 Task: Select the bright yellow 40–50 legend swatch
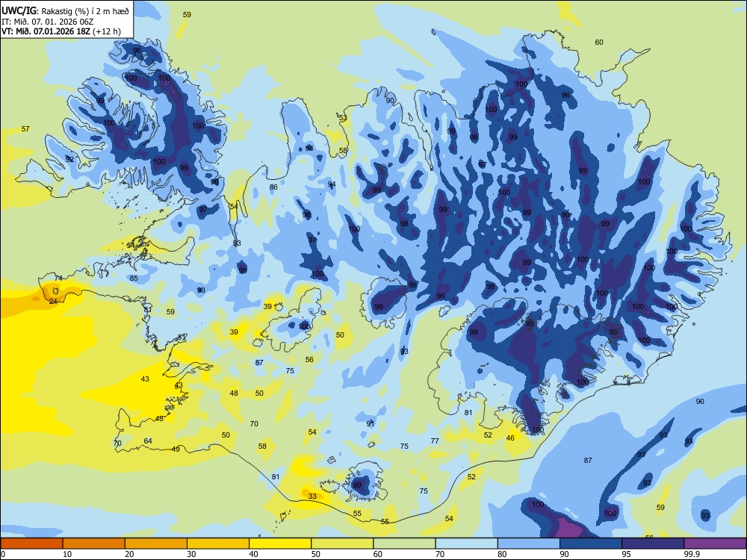pyautogui.click(x=280, y=544)
